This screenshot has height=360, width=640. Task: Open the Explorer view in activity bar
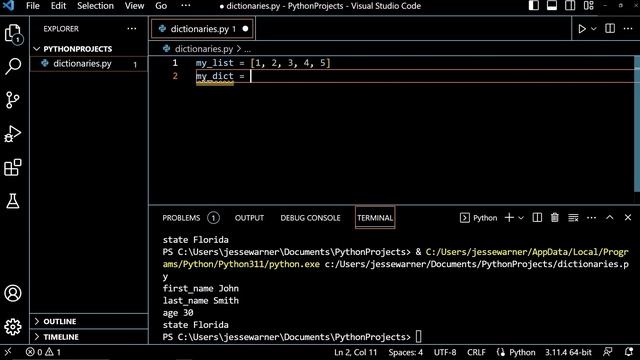point(13,33)
